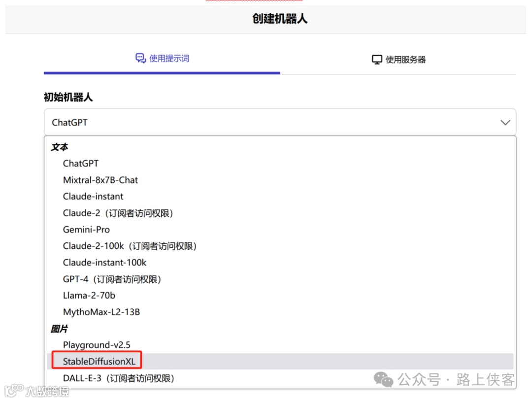
Task: Pick GPT-4（订阅者访问权限）option
Action: click(x=280, y=279)
